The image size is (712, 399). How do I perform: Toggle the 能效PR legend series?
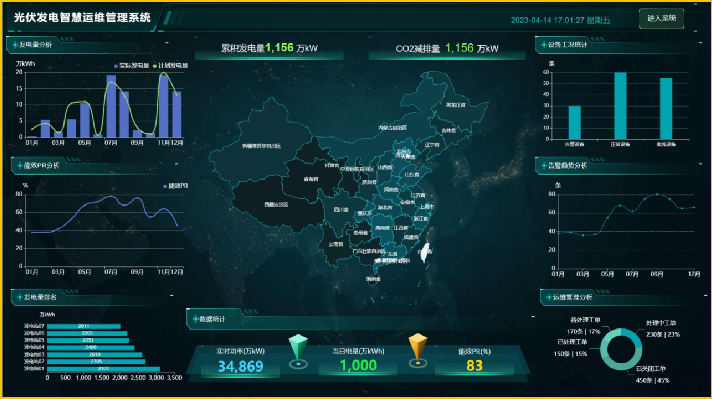[x=175, y=186]
